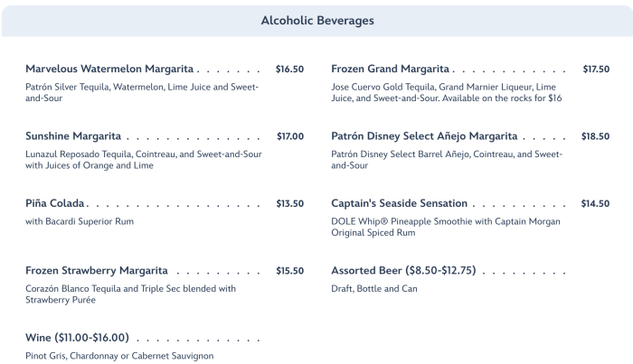Click the $17.50 Frozen Grand Margarita price
The width and height of the screenshot is (633, 364).
click(596, 69)
